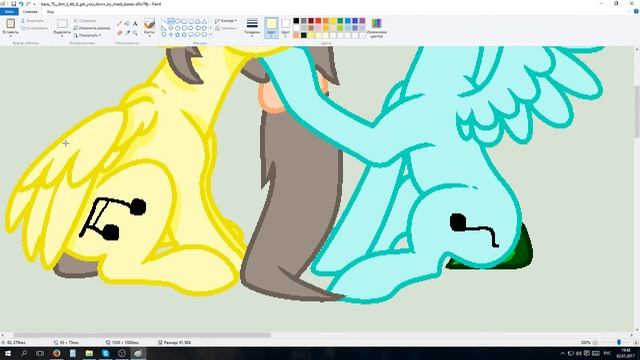Pick the custom peach color swatch

coord(296,36)
